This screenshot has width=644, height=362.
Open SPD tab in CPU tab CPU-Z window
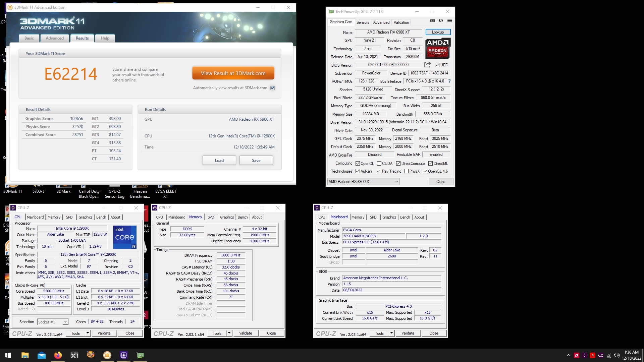[x=69, y=217]
